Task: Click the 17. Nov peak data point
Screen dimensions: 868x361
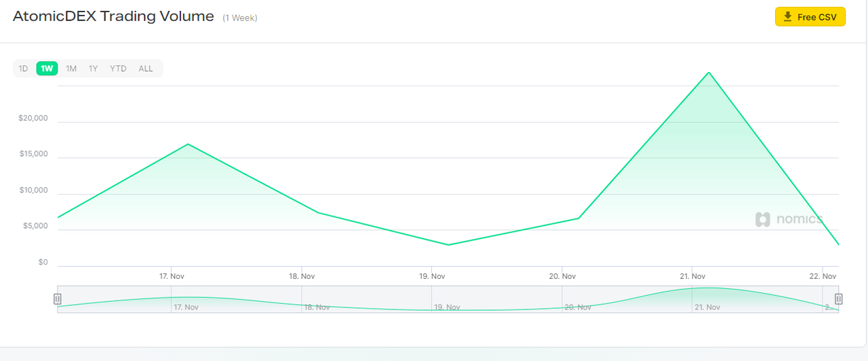Action: point(188,144)
